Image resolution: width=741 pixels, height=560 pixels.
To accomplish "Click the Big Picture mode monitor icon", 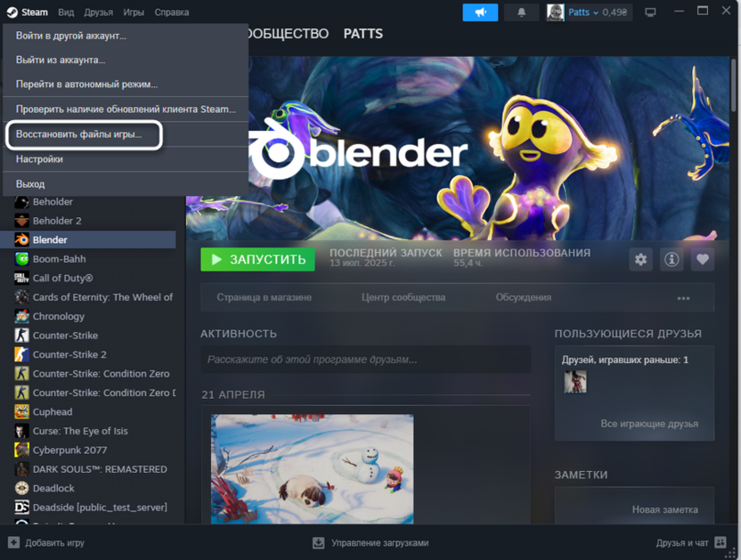I will tap(650, 12).
